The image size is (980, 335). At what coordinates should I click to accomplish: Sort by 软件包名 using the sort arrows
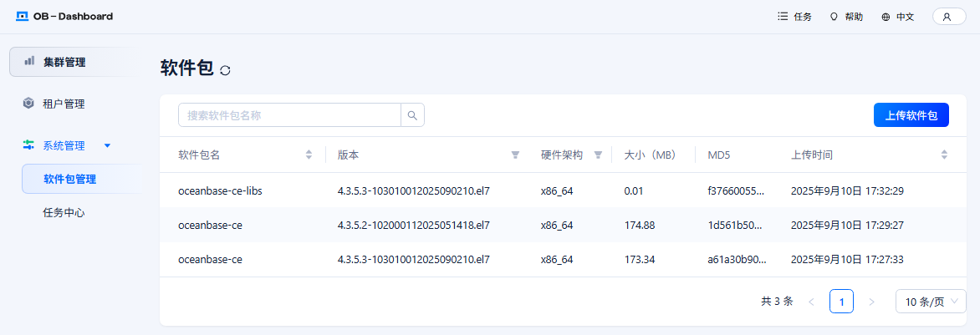click(309, 155)
